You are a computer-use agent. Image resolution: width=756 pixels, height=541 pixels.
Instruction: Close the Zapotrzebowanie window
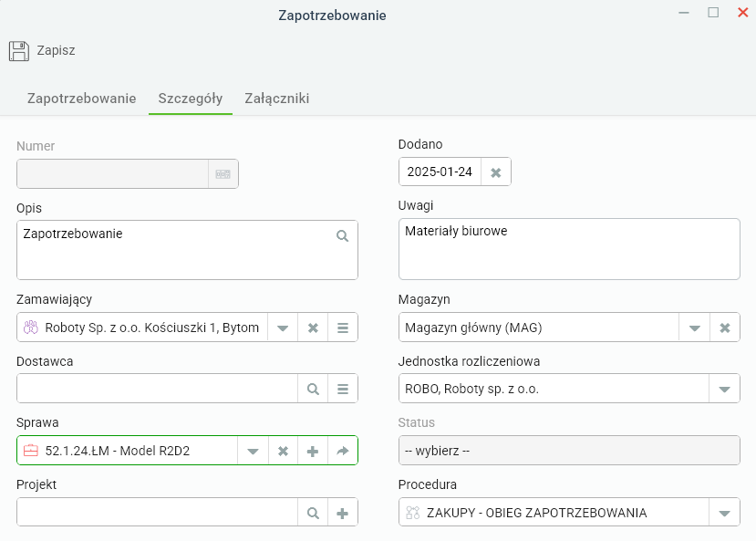[x=743, y=13]
